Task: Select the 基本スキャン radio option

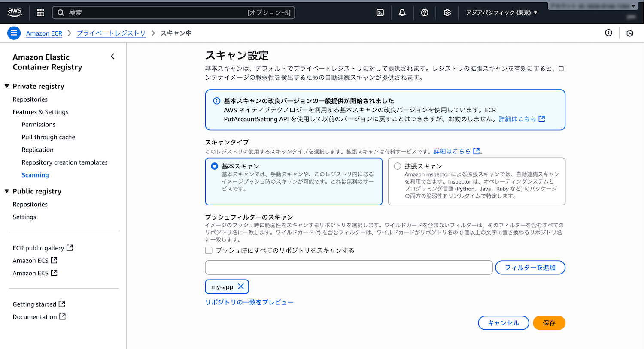Action: [x=215, y=166]
